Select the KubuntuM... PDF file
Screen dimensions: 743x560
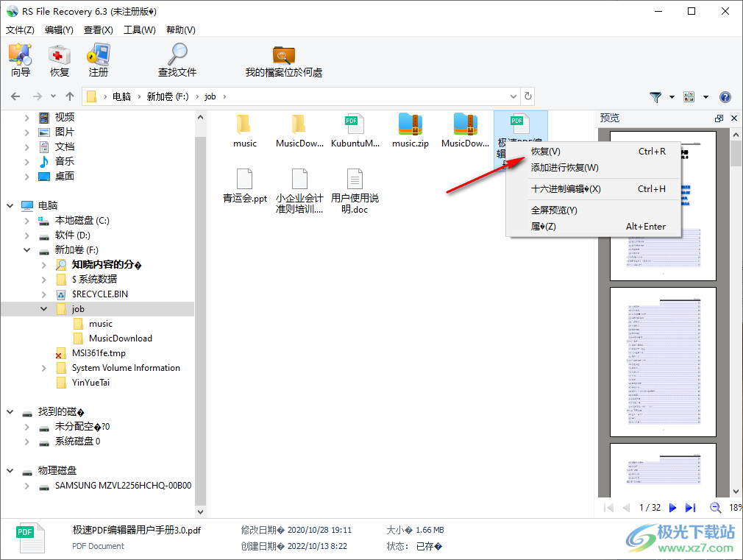(355, 131)
